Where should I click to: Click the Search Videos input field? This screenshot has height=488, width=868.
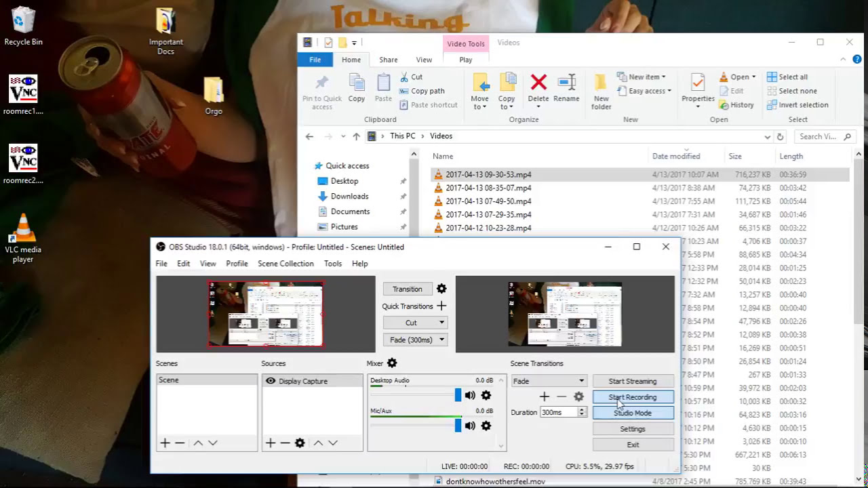(825, 136)
